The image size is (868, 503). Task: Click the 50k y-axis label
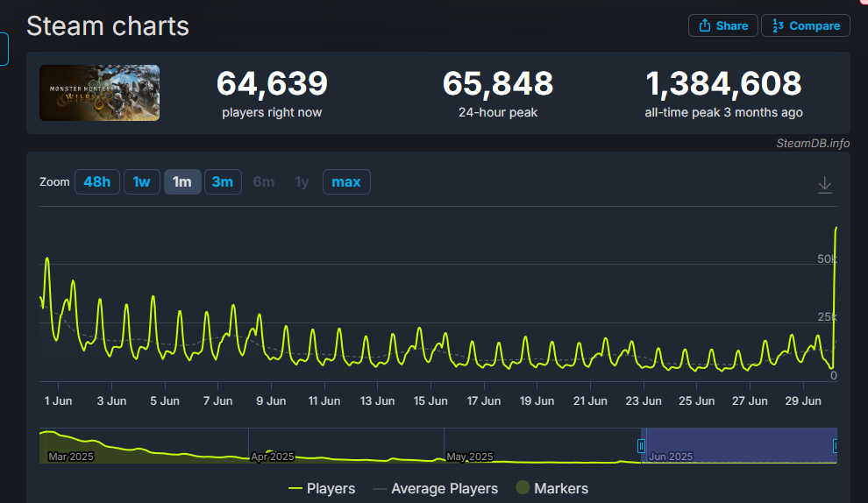[x=827, y=259]
